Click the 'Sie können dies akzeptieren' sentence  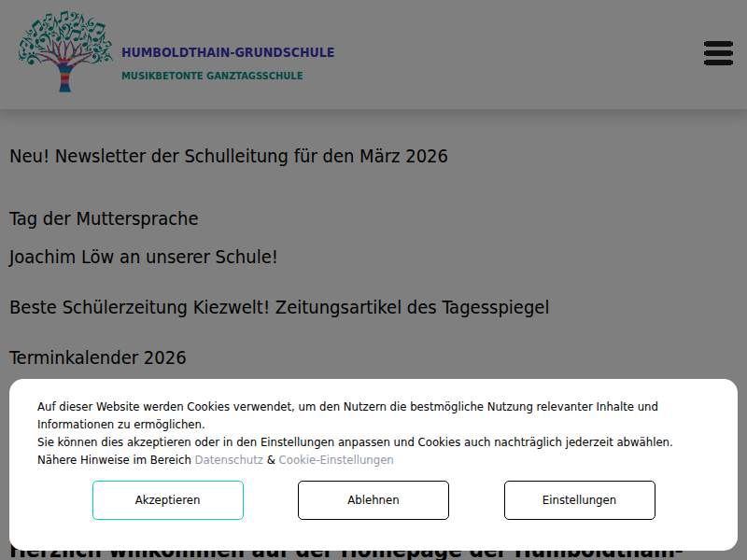click(355, 442)
